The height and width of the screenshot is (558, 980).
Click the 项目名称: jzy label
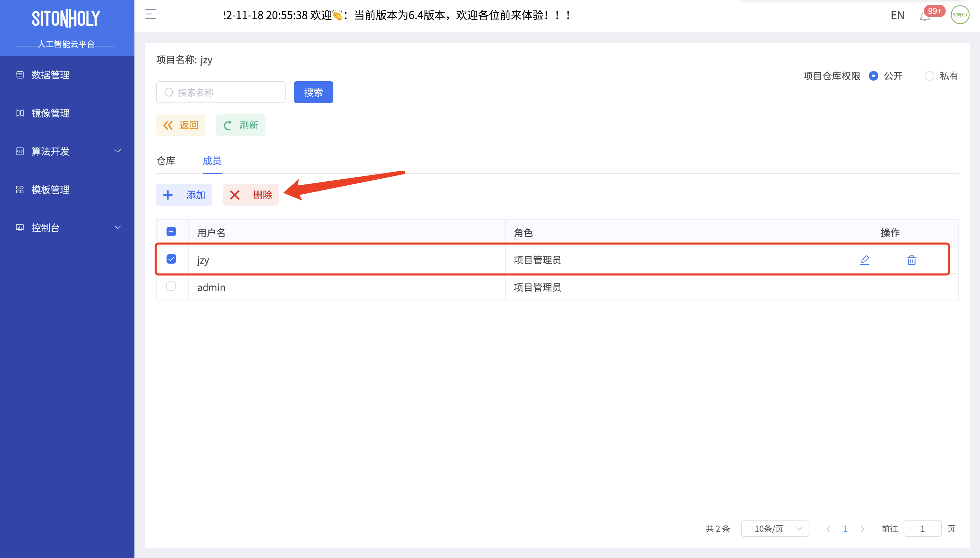(x=184, y=60)
